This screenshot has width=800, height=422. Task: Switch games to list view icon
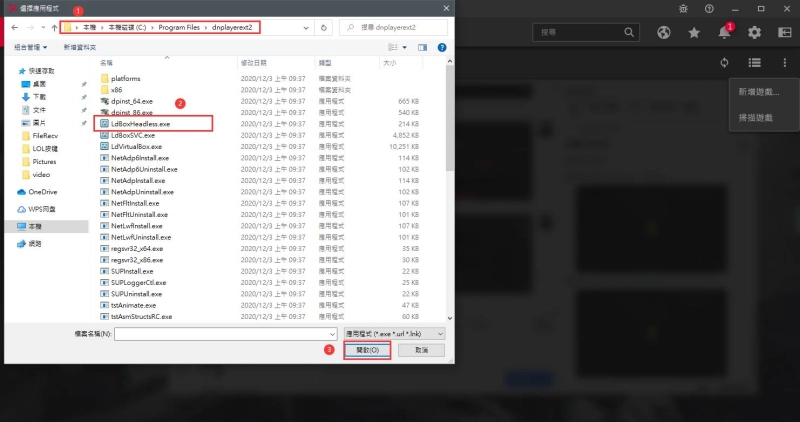click(755, 63)
